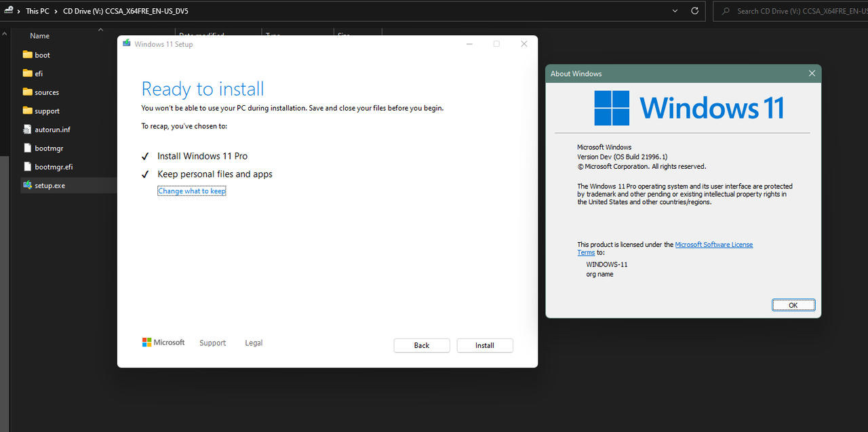This screenshot has height=432, width=868.
Task: Click the search magnifier icon in Explorer
Action: click(726, 11)
